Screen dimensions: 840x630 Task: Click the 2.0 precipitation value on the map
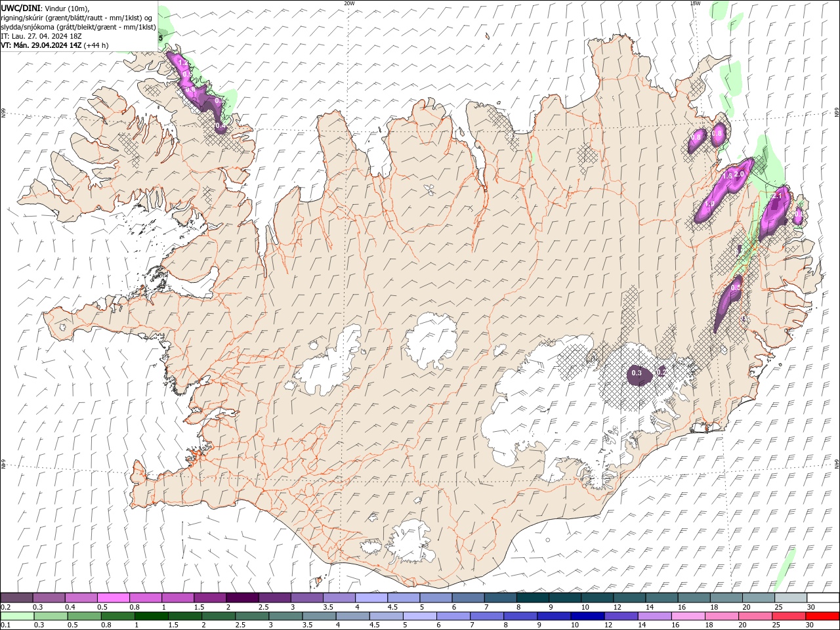coord(739,174)
